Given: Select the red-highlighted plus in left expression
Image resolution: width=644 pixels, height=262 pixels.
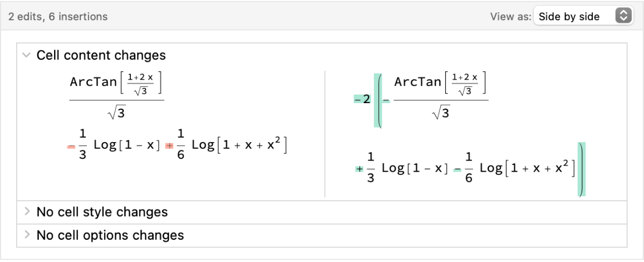Looking at the screenshot, I should coord(169,147).
